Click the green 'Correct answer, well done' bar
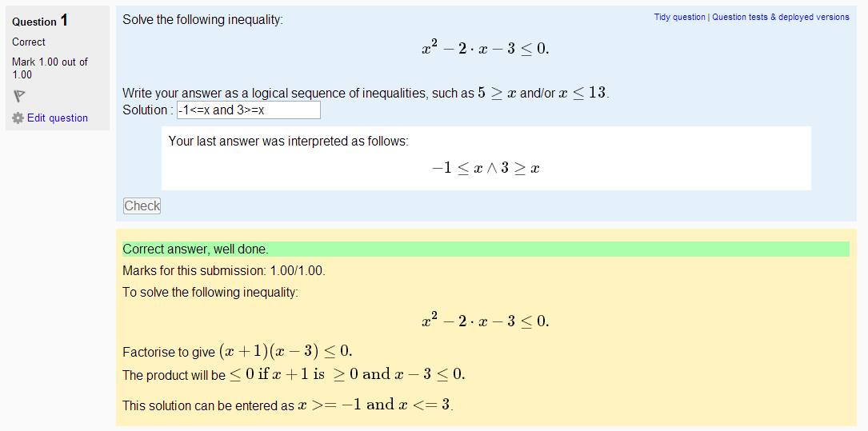868x431 pixels. [486, 249]
